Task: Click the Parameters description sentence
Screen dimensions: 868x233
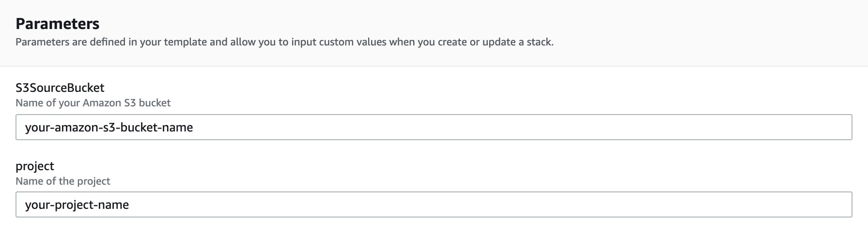Action: coord(284,42)
